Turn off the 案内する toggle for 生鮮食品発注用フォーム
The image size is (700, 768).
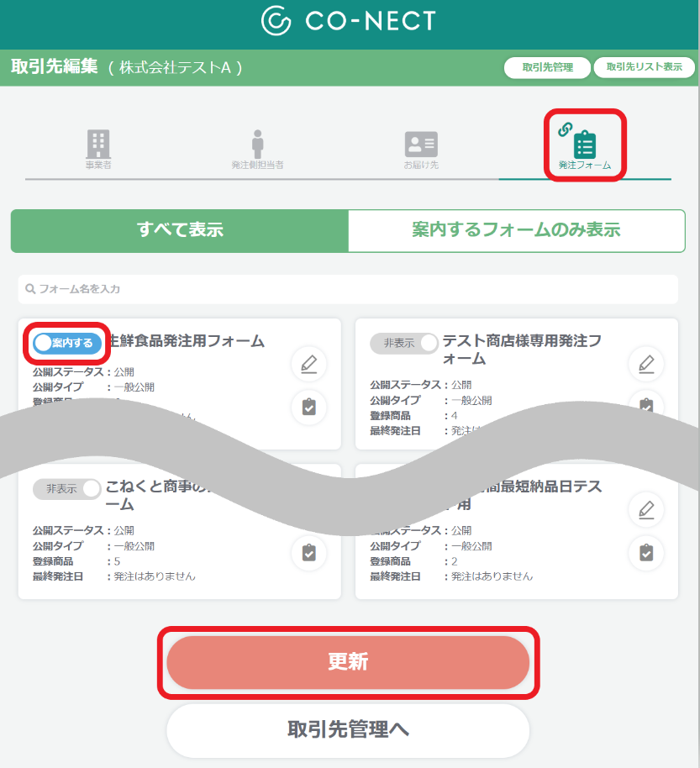click(x=67, y=343)
